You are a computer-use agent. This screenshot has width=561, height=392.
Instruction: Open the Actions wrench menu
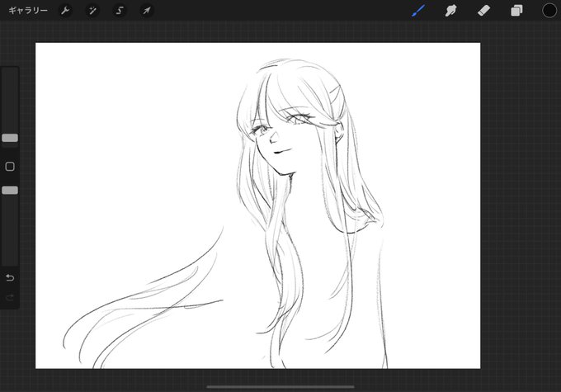65,11
